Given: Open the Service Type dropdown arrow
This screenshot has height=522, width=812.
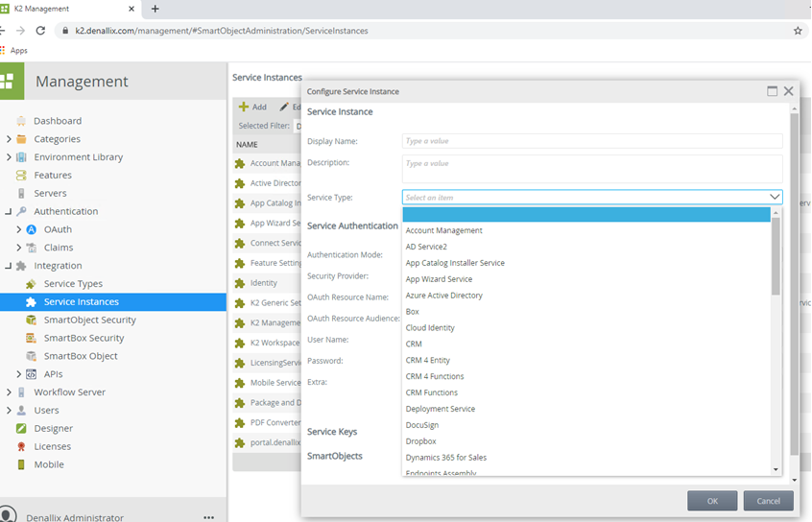Looking at the screenshot, I should [x=774, y=197].
